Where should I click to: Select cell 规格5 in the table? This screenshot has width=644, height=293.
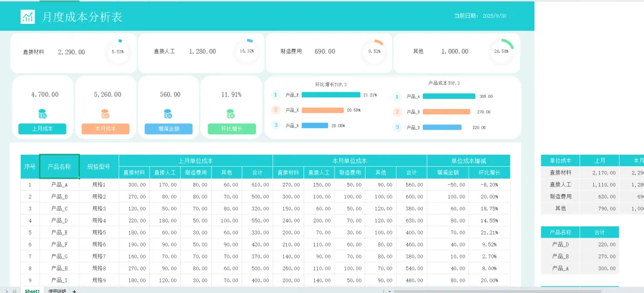tap(99, 233)
